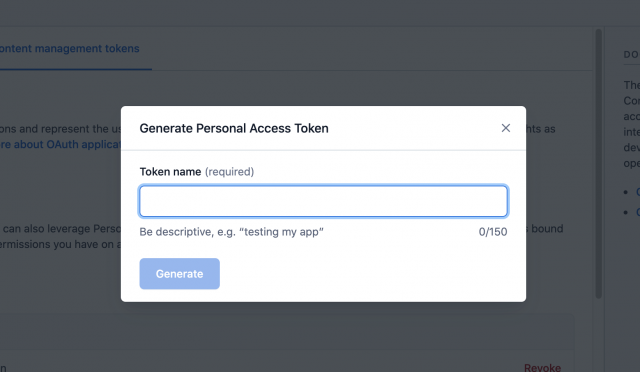Click the vertical page scrollbar
Image resolution: width=640 pixels, height=372 pixels.
(x=599, y=163)
